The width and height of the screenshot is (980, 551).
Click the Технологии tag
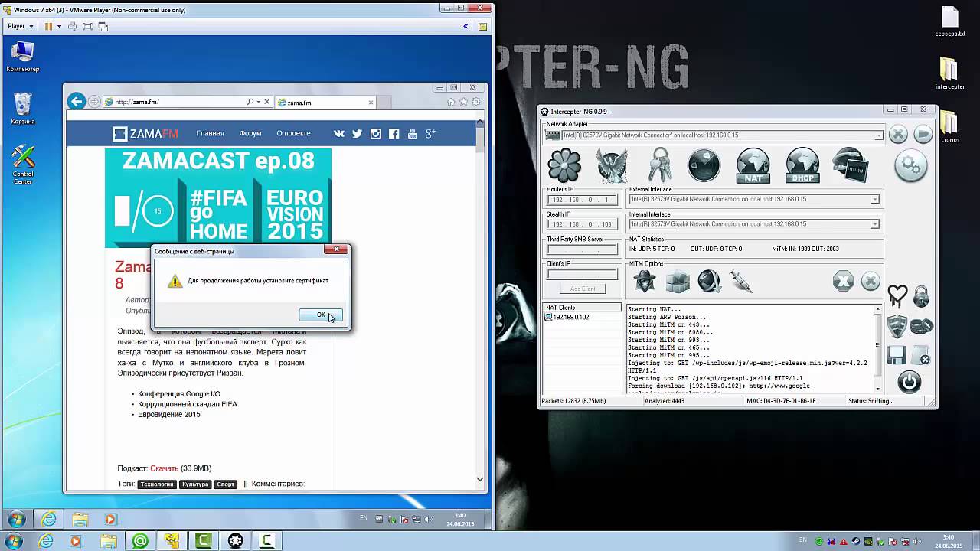156,484
